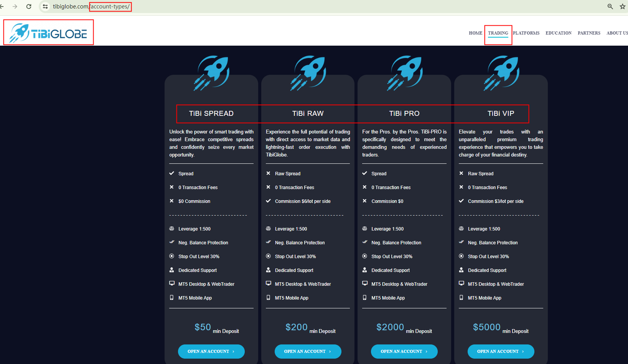Click the TiBi VIP description paragraph

501,143
